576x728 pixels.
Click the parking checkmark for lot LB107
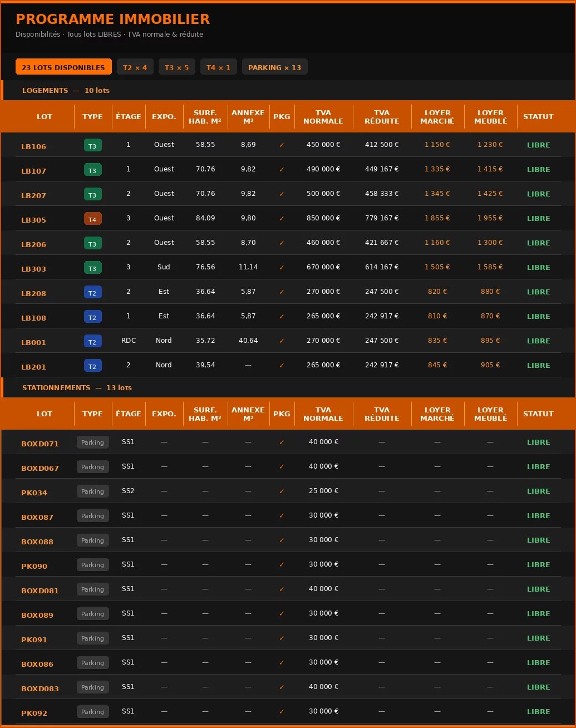tap(282, 170)
